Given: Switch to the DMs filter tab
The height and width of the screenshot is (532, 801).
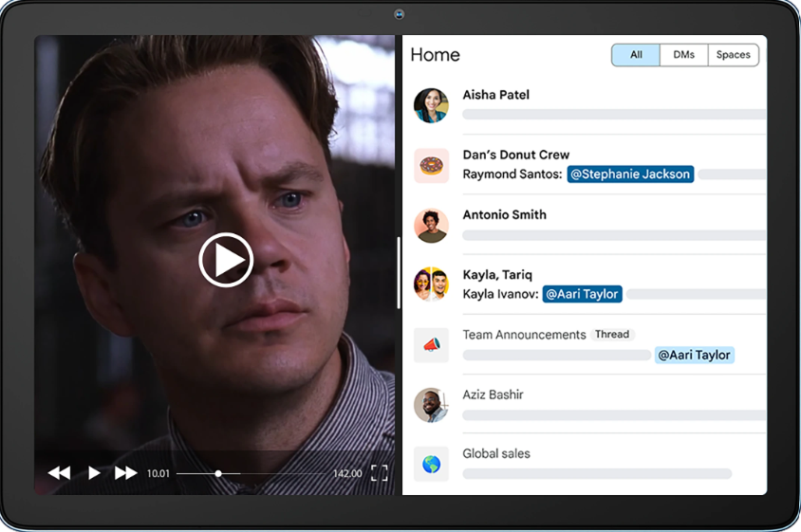Looking at the screenshot, I should coord(683,55).
